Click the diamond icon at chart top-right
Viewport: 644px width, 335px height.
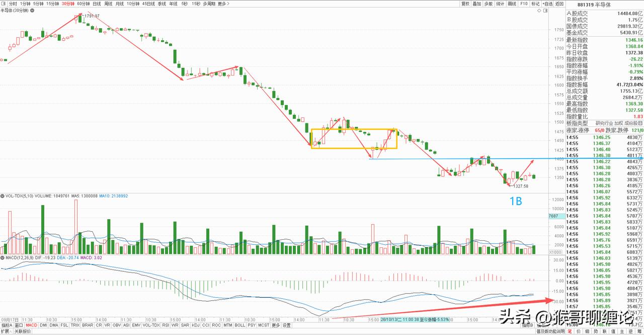tap(540, 10)
